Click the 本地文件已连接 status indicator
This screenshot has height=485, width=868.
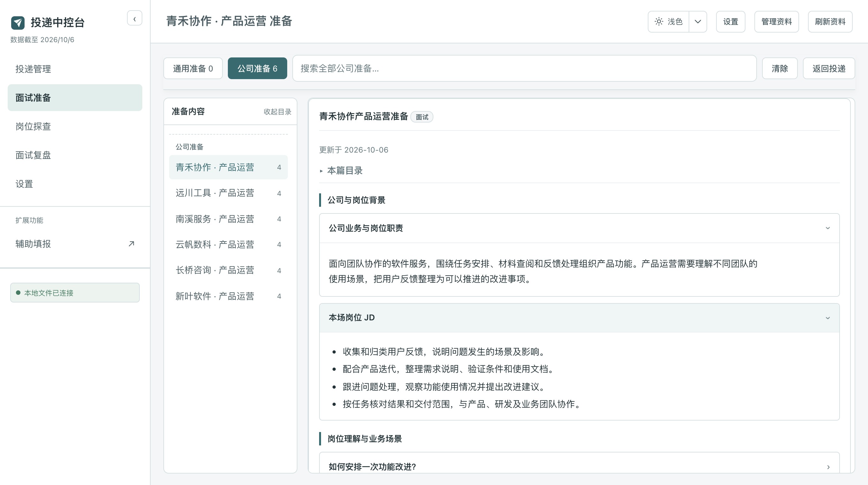(75, 293)
